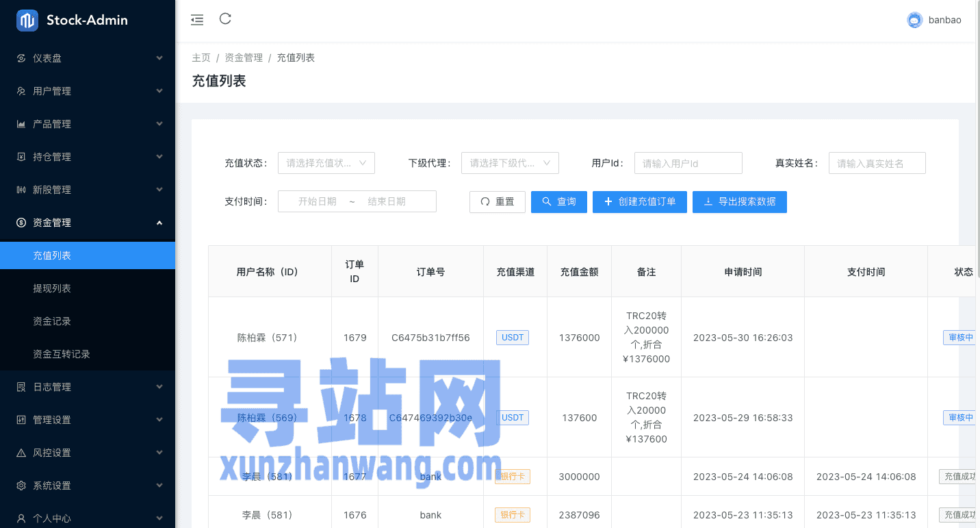Click the 充值金额 column header
This screenshot has height=528, width=980.
click(579, 272)
